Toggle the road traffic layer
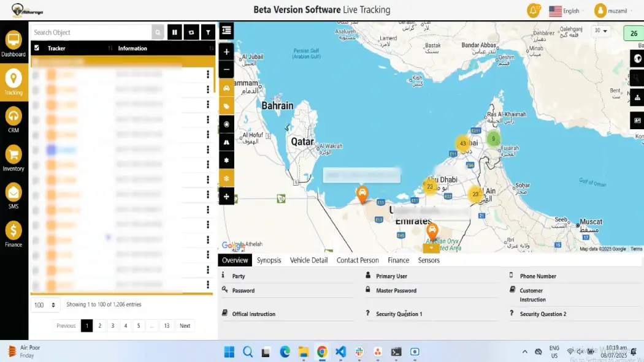644x362 pixels. [x=226, y=142]
